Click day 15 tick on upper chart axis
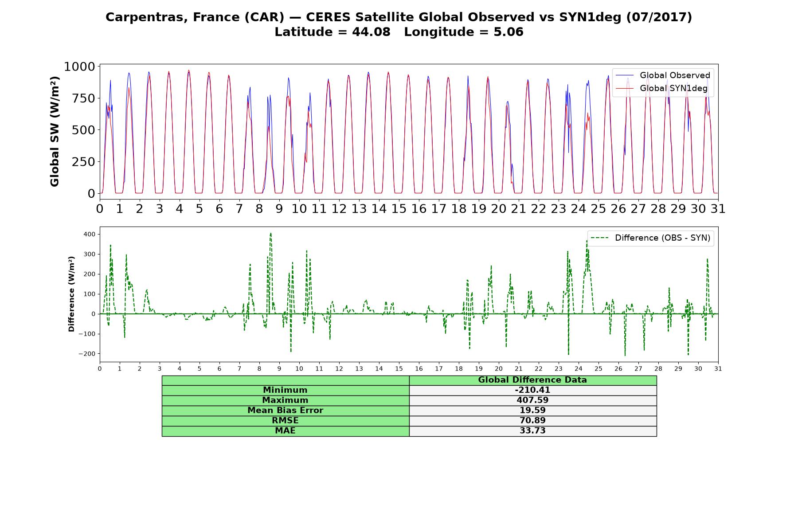Viewport: 798px width, 532px height. pyautogui.click(x=399, y=209)
